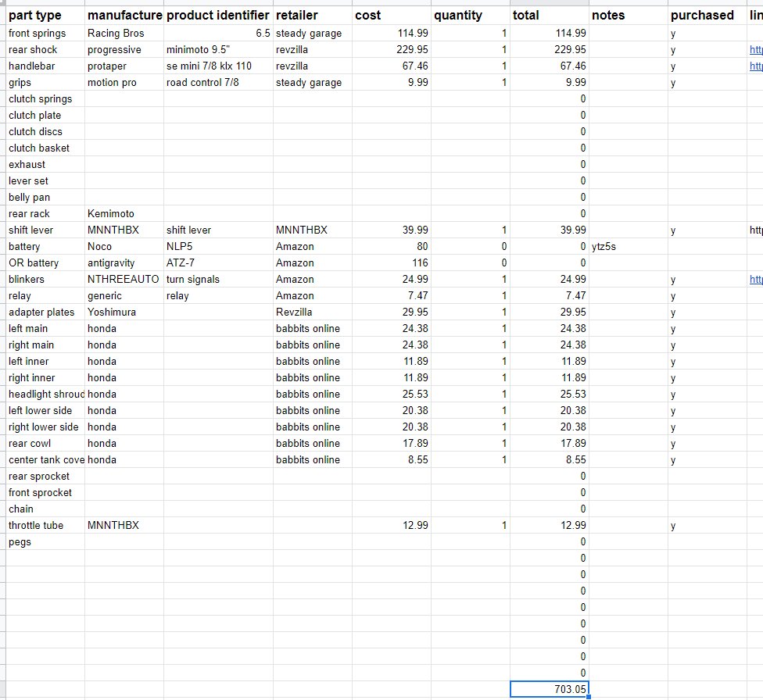Select the "part type" header cell
This screenshot has width=763, height=700.
(45, 16)
